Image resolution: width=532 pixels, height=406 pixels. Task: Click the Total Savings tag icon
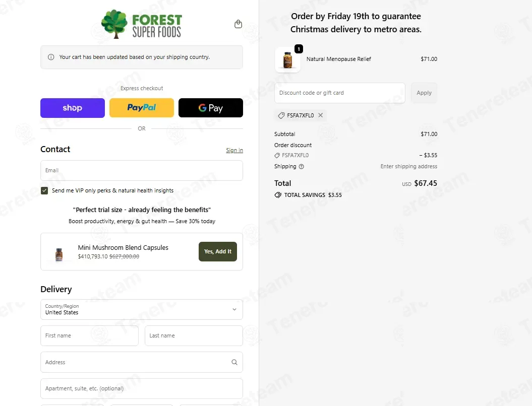278,195
